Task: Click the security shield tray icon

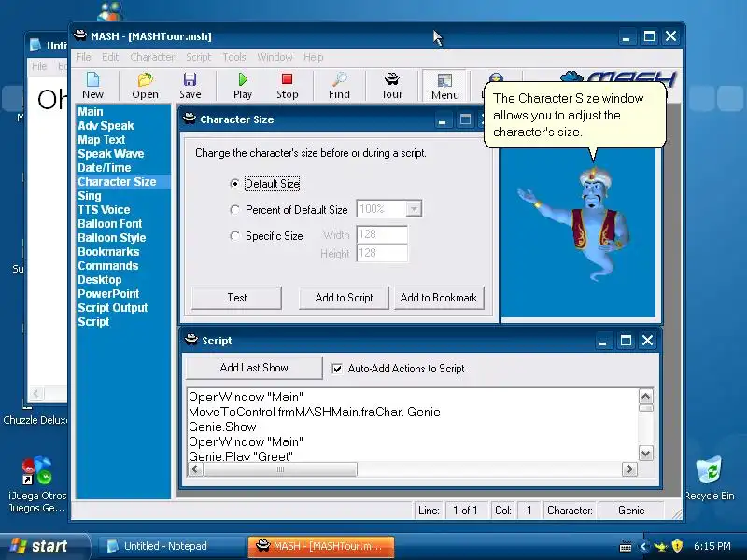Action: (676, 546)
